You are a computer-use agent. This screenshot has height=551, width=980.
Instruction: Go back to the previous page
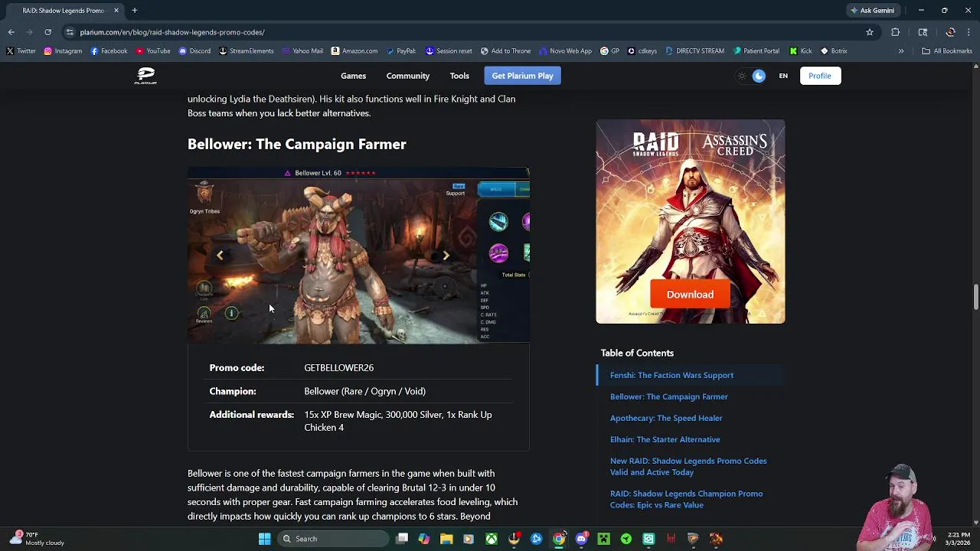(x=11, y=32)
